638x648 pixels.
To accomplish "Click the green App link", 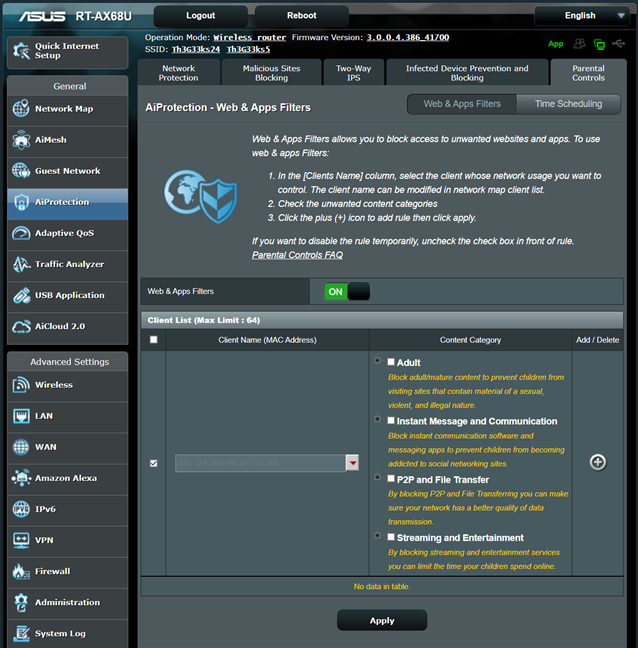I will point(556,44).
